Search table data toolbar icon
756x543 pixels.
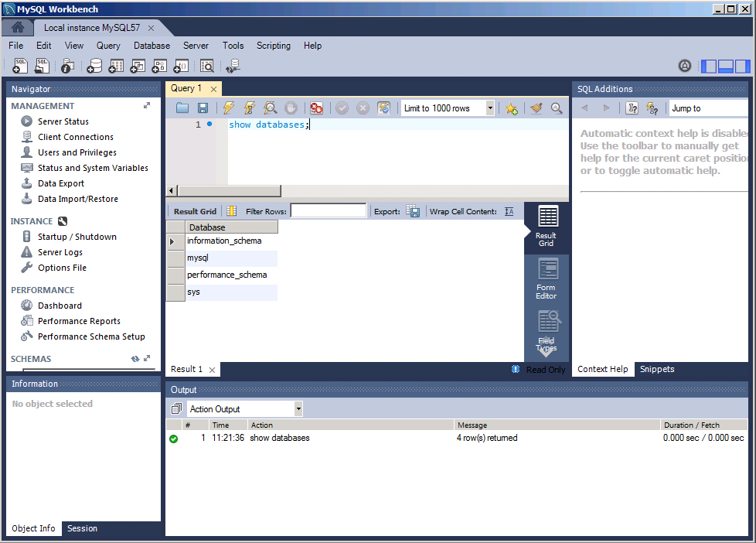coord(207,66)
